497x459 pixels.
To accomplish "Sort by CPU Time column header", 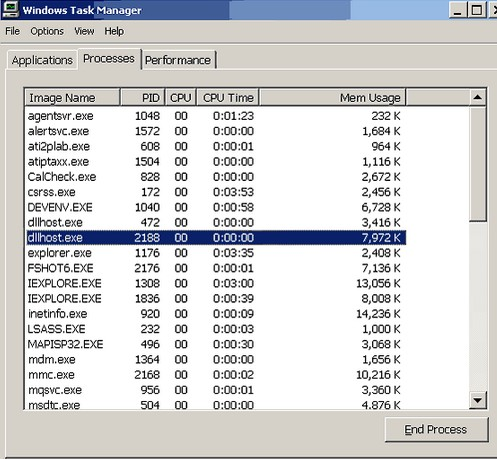I will (228, 98).
